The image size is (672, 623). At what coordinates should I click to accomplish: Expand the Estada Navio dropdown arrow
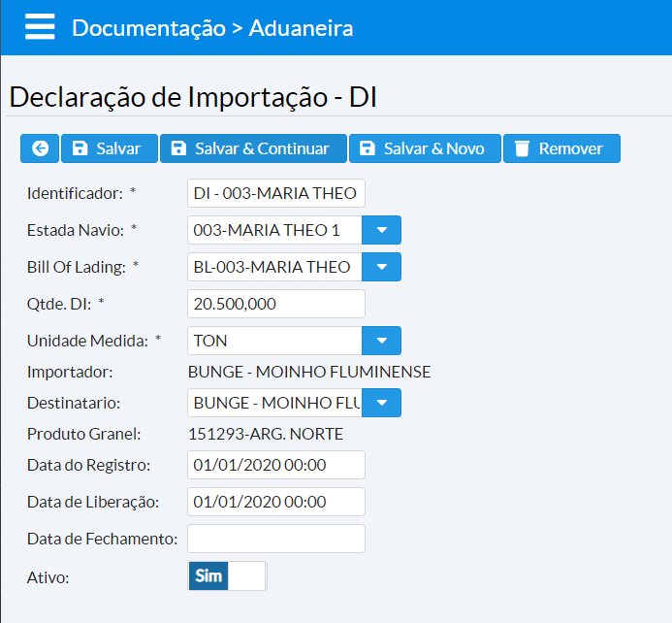[x=381, y=230]
